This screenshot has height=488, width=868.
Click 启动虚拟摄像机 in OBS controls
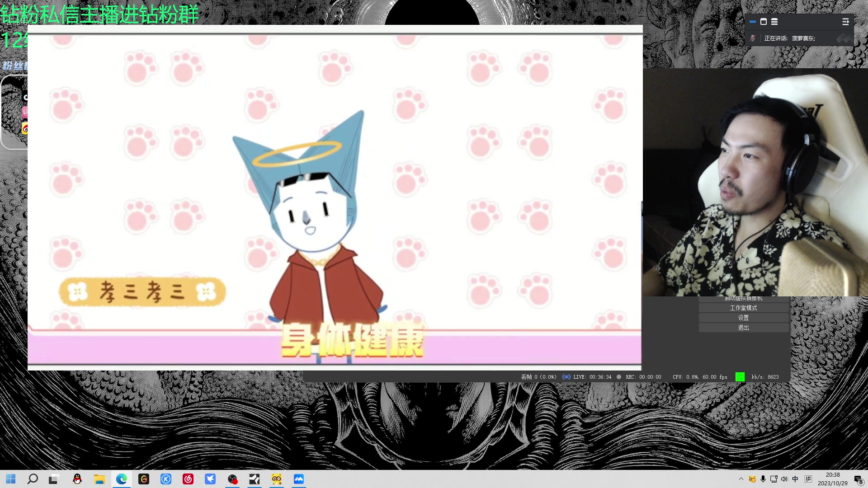tap(743, 299)
